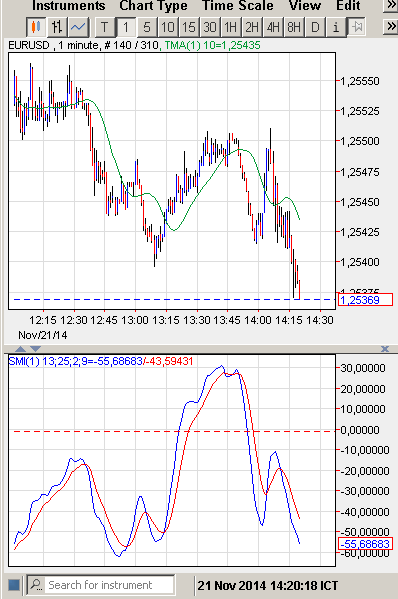Select line chart type icon
Screen dimensions: 398x599
[x=78, y=27]
